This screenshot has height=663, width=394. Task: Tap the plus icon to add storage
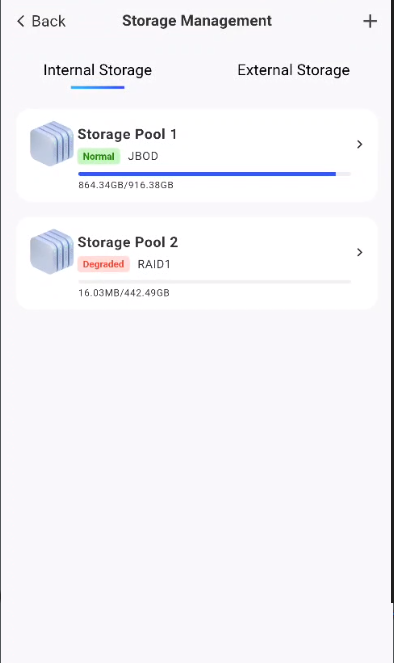(x=370, y=21)
